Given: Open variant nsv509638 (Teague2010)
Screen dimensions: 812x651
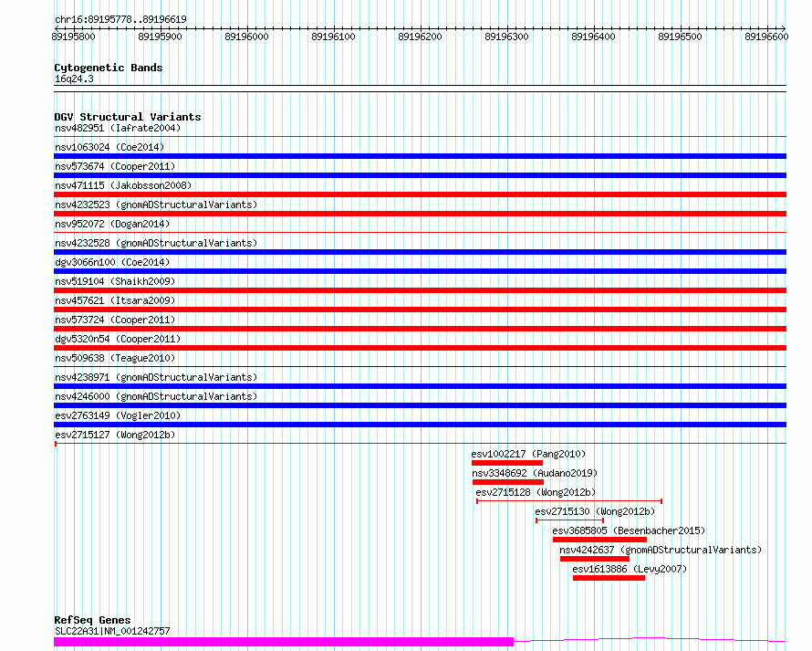Looking at the screenshot, I should [x=115, y=358].
